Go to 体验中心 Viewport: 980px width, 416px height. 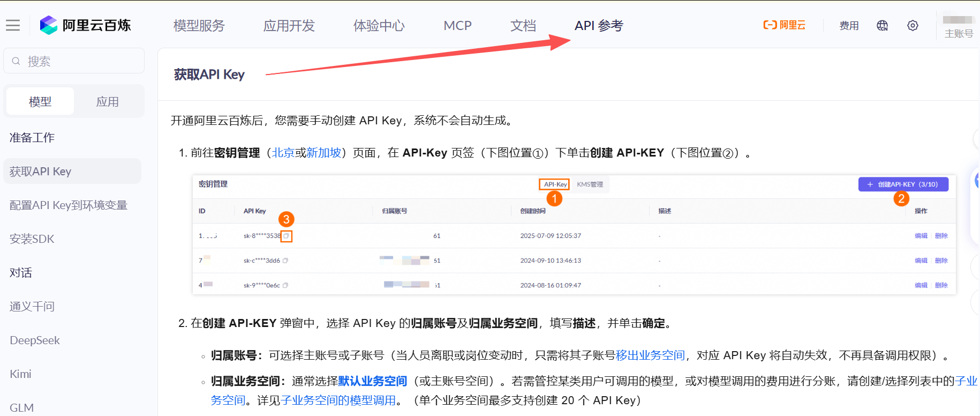(379, 26)
